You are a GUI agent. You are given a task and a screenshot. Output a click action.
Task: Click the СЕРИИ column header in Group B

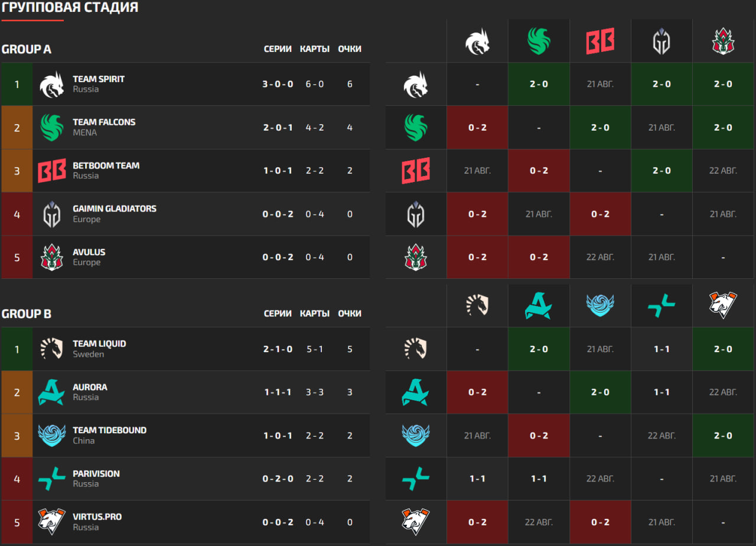(x=278, y=314)
